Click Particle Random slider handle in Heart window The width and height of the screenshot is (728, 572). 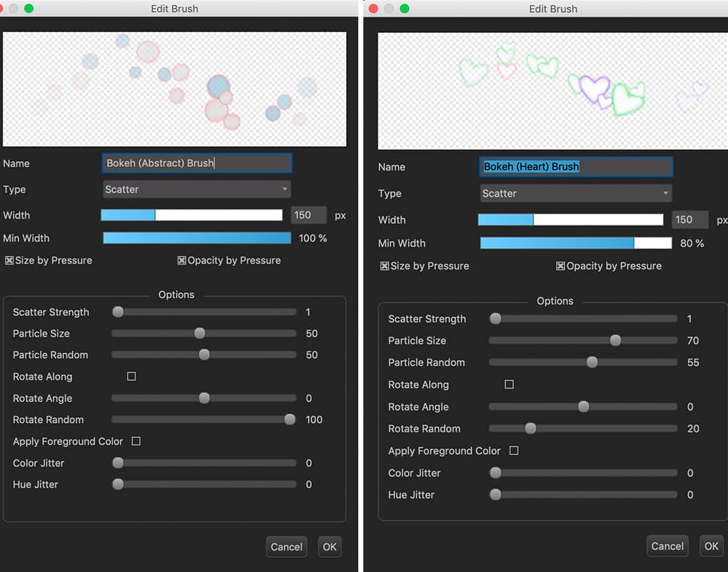tap(592, 362)
